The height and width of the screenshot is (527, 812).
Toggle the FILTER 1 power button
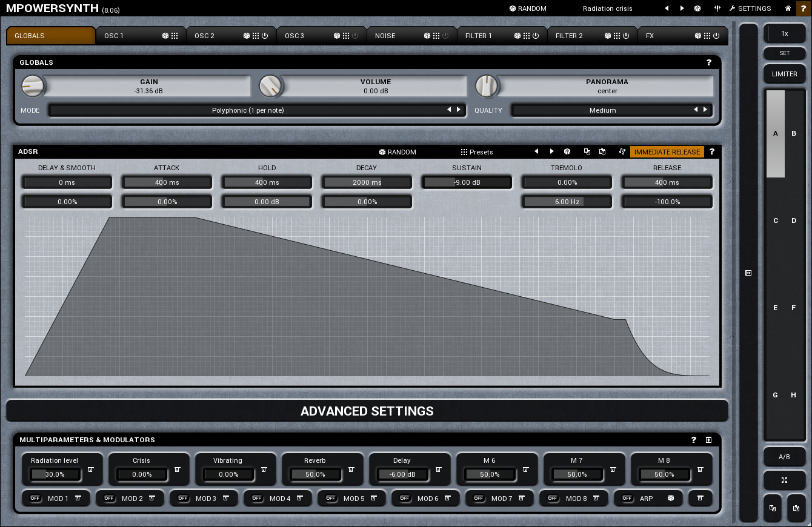[x=536, y=36]
